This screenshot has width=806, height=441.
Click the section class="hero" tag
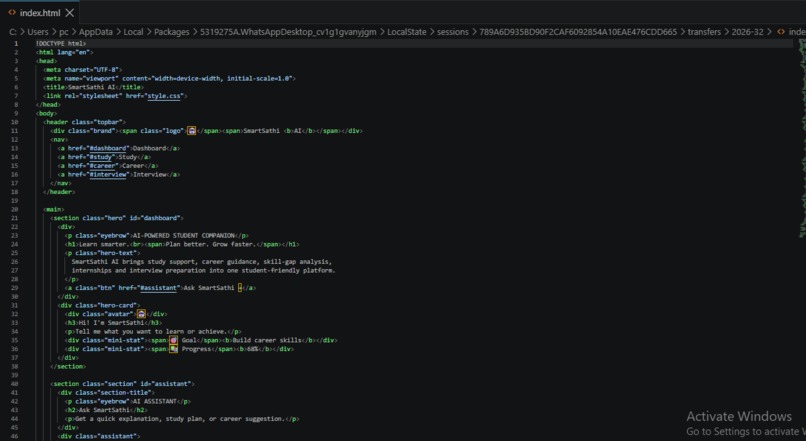pos(117,218)
